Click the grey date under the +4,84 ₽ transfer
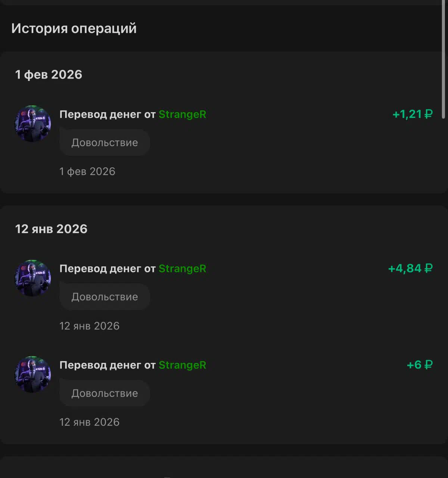Screen dimensions: 448x478 coord(90,326)
